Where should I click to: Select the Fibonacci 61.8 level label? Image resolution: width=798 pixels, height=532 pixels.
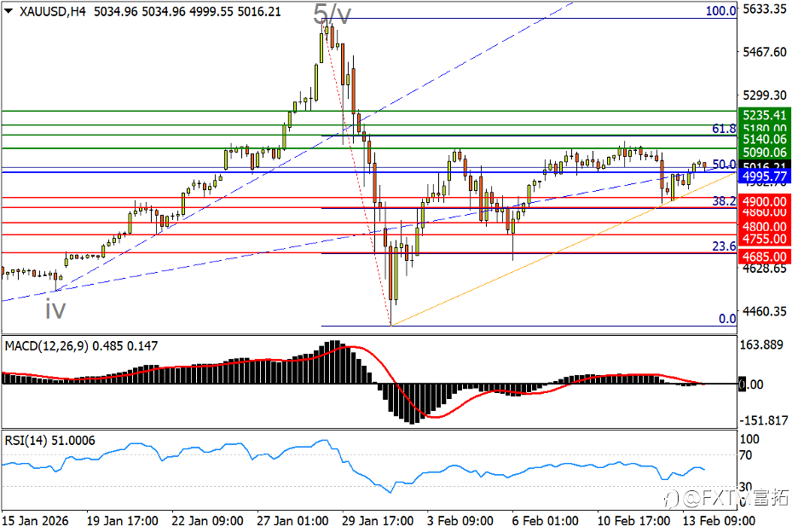click(x=724, y=128)
